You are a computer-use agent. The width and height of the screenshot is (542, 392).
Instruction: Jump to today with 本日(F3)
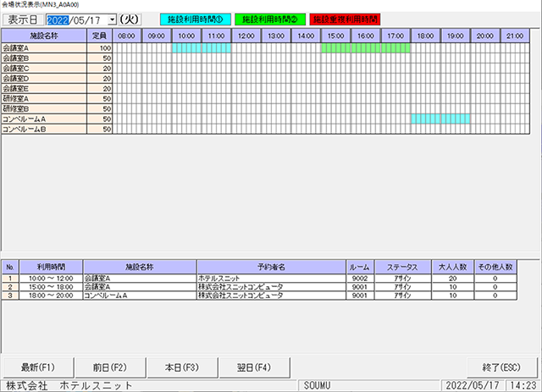click(x=182, y=367)
